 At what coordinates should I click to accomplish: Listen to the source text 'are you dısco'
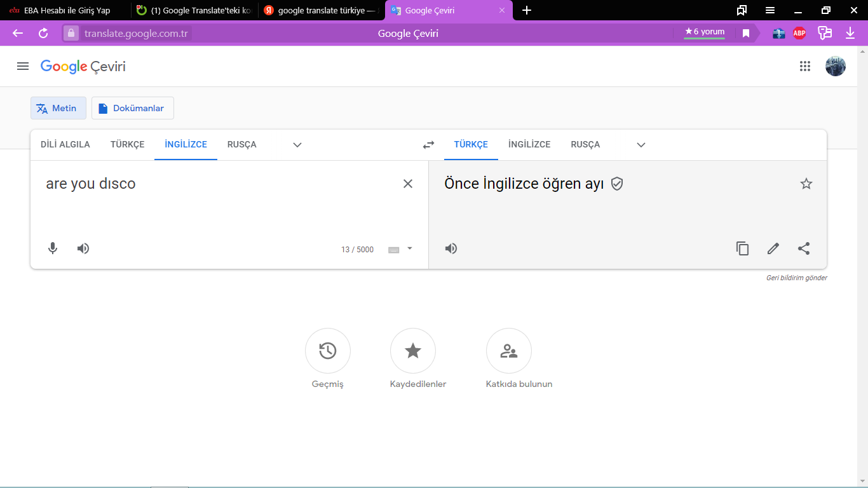click(x=83, y=248)
